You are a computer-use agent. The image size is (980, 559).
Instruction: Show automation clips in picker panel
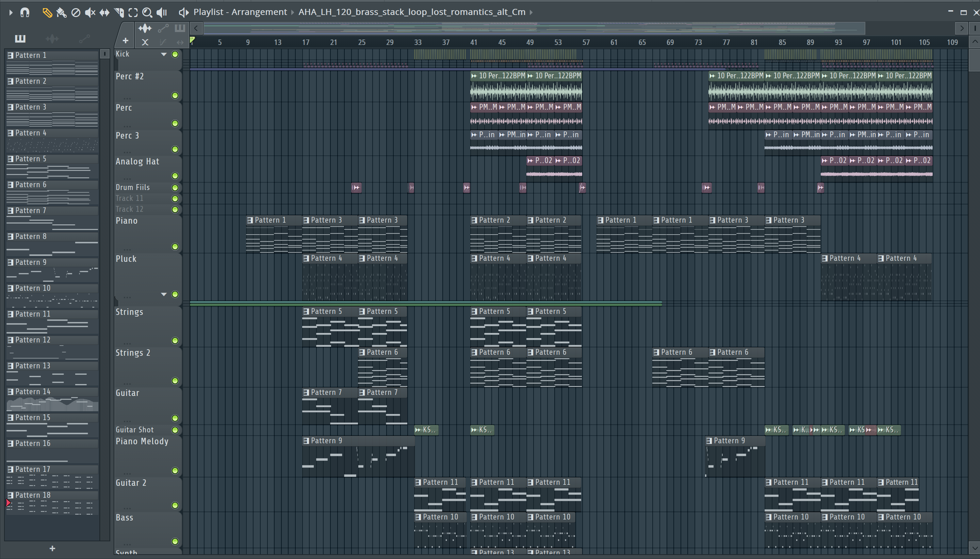[x=84, y=38]
